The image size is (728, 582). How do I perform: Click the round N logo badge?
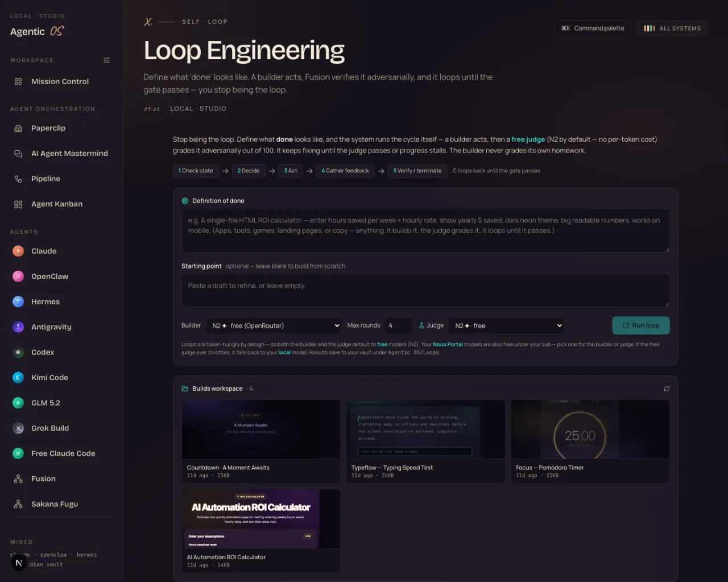(x=19, y=563)
